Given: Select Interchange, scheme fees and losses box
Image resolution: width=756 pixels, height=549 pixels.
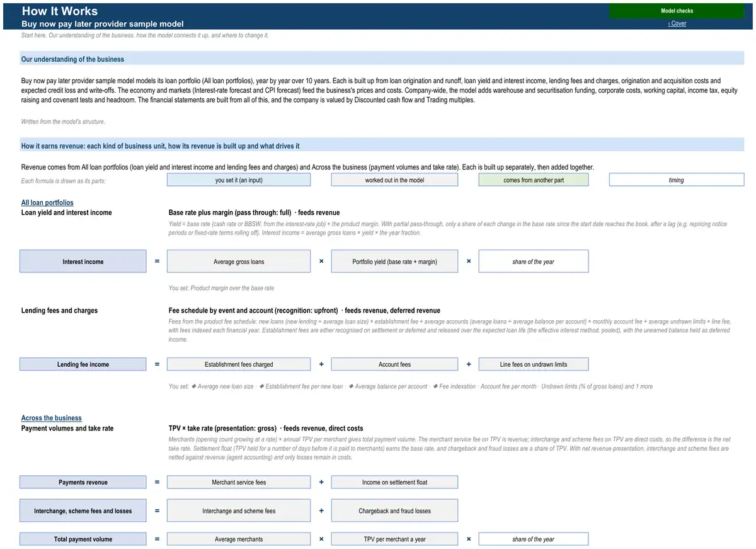Looking at the screenshot, I should (x=83, y=511).
